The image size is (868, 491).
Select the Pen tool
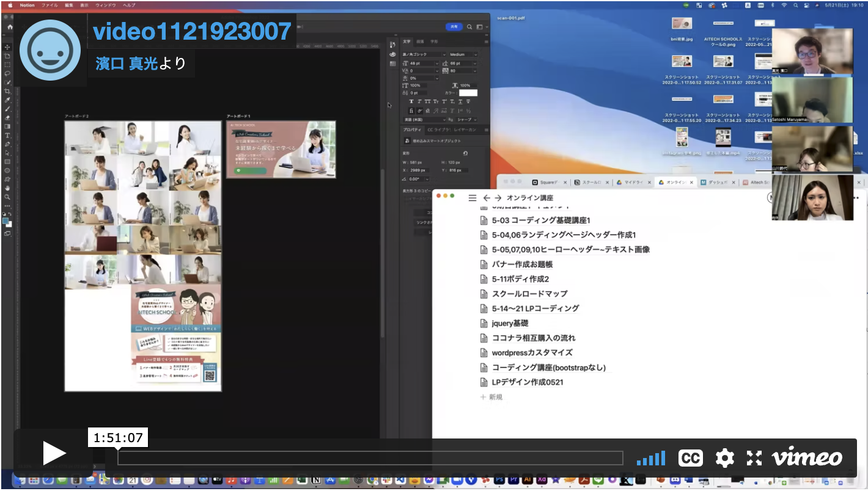coord(7,144)
